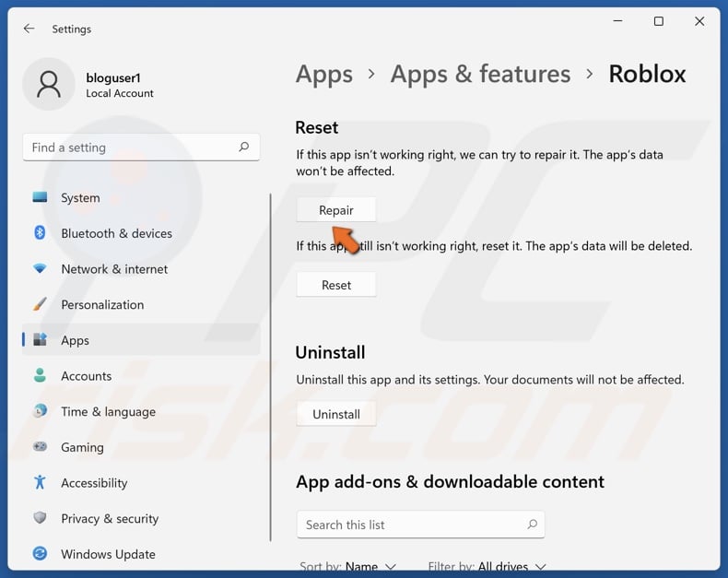Click the Gaming controller icon
Viewport: 728px width, 578px height.
point(40,447)
